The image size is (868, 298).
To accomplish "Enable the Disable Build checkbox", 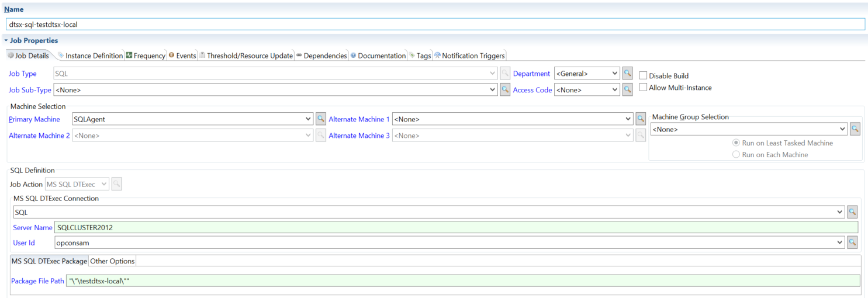I will coord(643,75).
